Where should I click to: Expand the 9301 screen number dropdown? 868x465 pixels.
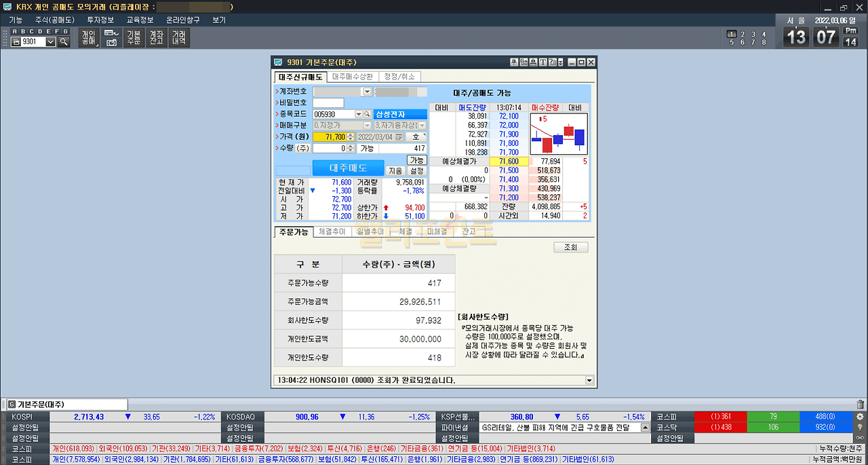click(50, 42)
